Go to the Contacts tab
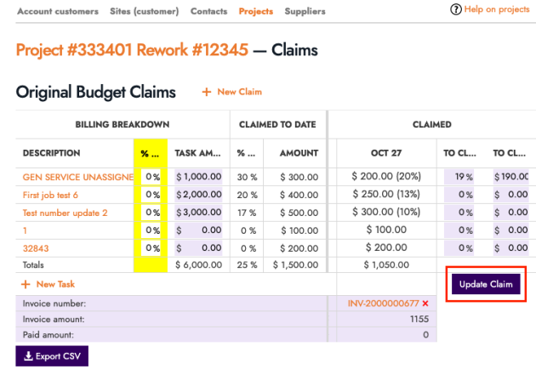The height and width of the screenshot is (392, 536). pyautogui.click(x=208, y=12)
